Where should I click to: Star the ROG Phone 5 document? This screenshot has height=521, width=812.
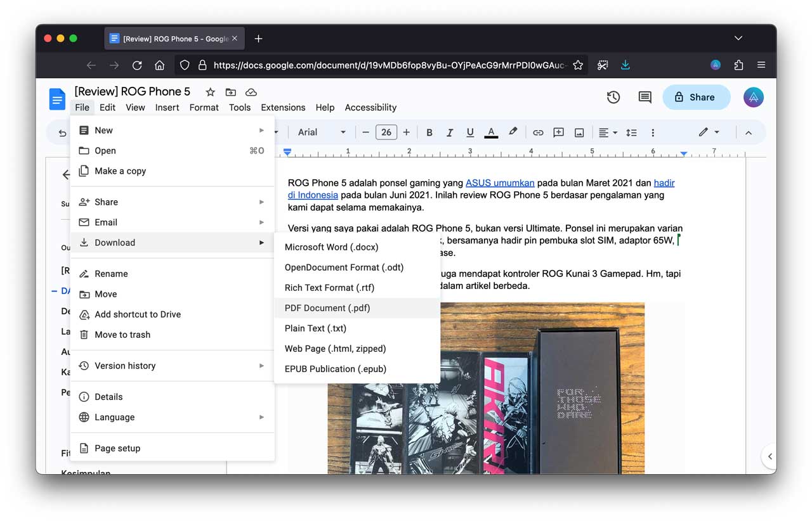click(x=211, y=92)
